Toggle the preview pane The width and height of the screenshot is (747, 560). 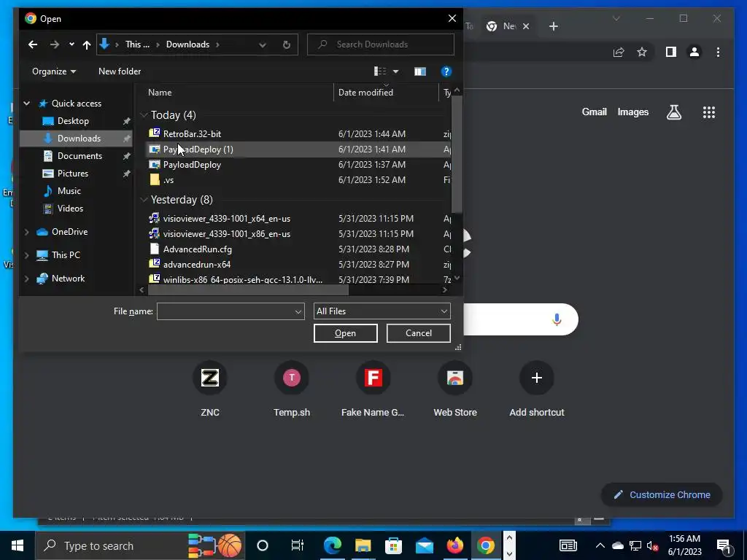tap(419, 71)
